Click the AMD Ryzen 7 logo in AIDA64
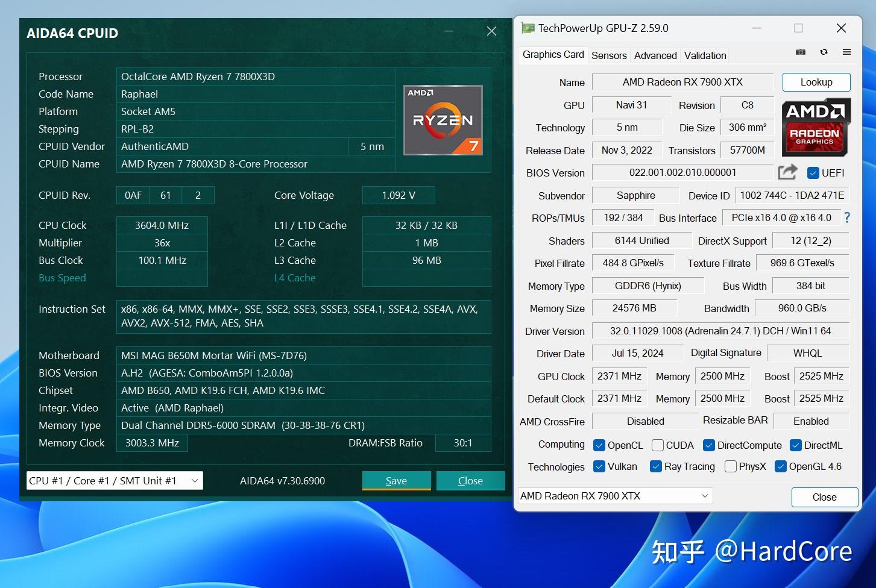The height and width of the screenshot is (588, 876). (x=443, y=120)
